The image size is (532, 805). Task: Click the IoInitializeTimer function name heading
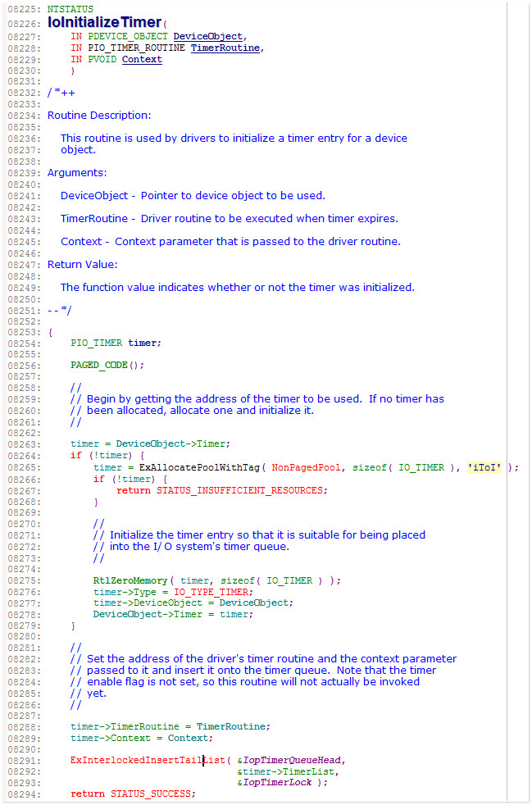104,22
